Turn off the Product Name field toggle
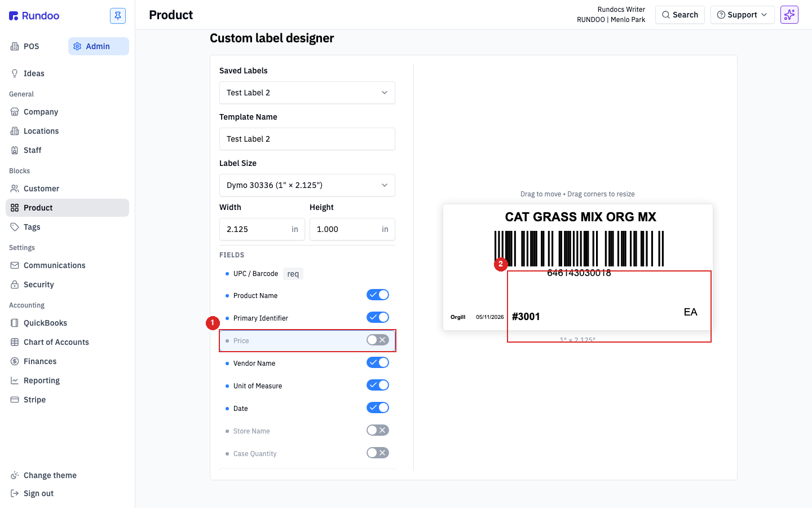This screenshot has height=508, width=812. (x=378, y=295)
